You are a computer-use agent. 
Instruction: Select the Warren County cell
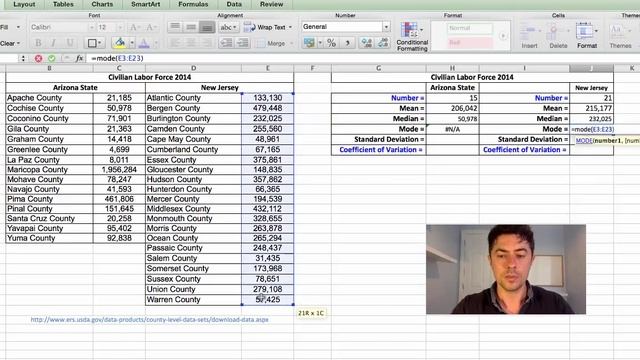[x=193, y=300]
